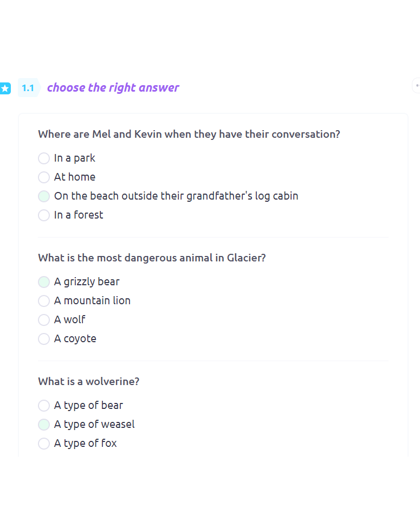Screen dimensions: 420x519
Task: Click the question about Glacier's most dangerous animal
Action: pyautogui.click(x=152, y=258)
